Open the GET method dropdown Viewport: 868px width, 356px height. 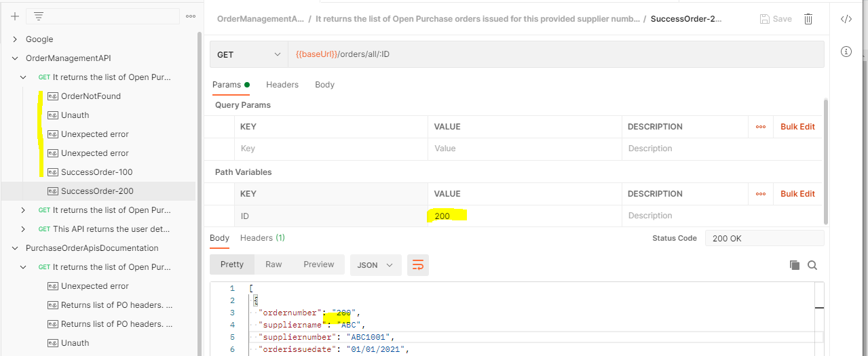point(248,54)
